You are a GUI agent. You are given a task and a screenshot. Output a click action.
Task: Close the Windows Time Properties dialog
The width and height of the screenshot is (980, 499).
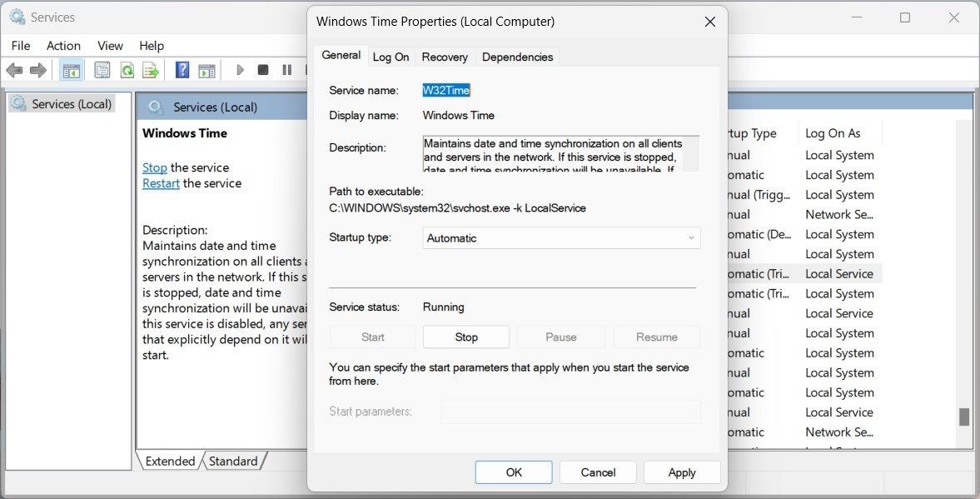coord(710,22)
